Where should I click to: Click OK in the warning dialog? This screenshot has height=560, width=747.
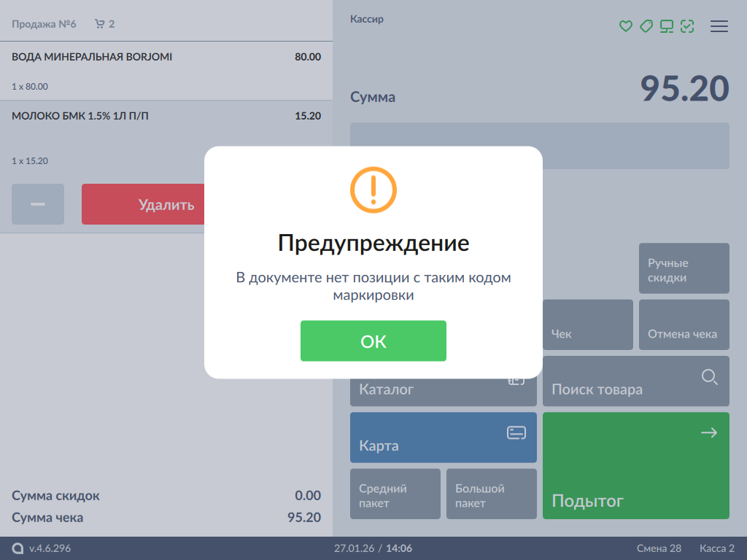(x=373, y=341)
